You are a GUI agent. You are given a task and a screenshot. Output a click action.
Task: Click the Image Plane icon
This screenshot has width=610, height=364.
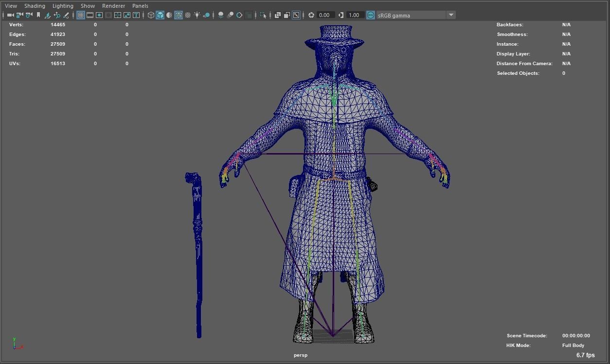(48, 15)
